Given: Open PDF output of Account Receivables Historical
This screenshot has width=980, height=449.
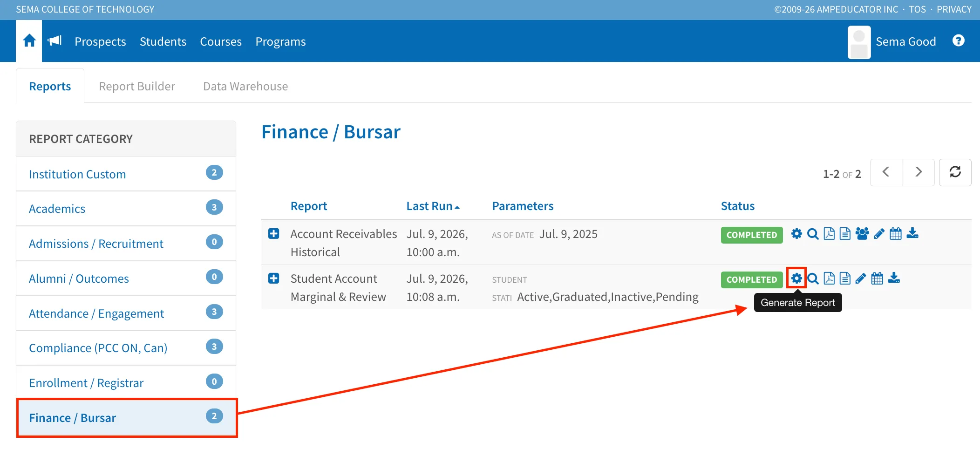Looking at the screenshot, I should (x=829, y=233).
